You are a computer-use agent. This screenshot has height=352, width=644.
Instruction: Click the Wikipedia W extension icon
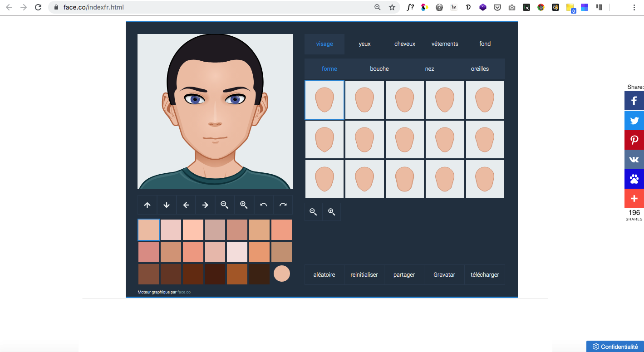[x=454, y=7]
